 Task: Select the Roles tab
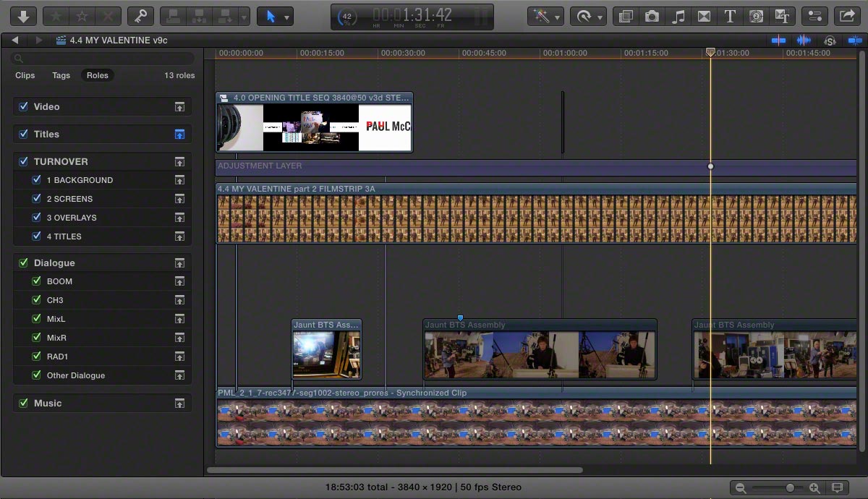[97, 75]
